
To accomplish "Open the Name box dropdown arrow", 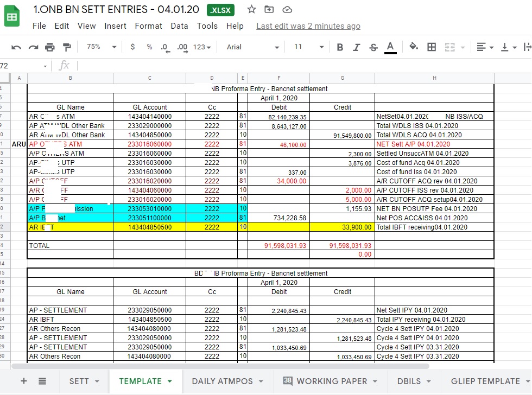I will point(45,66).
